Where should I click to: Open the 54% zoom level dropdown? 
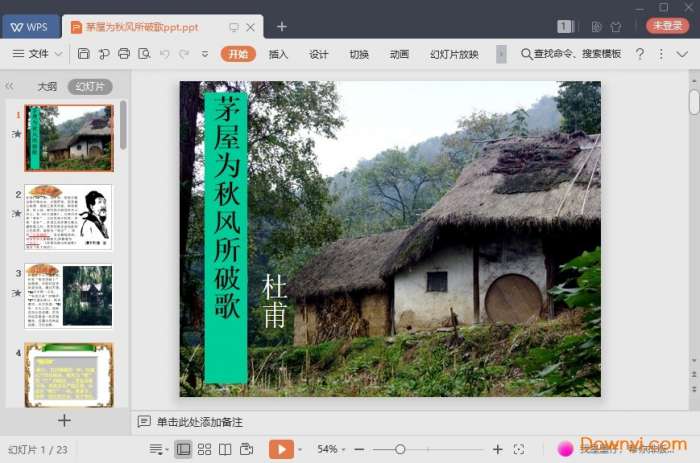[x=332, y=450]
